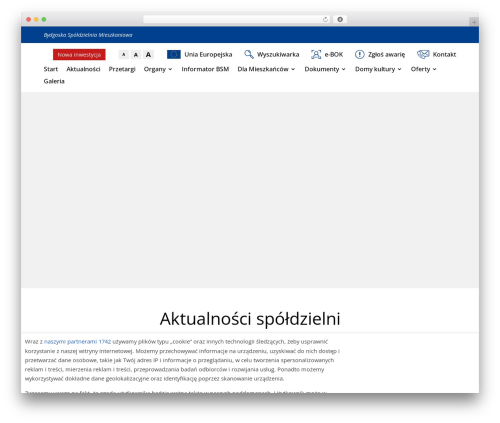The height and width of the screenshot is (423, 500).
Task: Expand the Dokumenty dropdown menu
Action: tap(325, 69)
